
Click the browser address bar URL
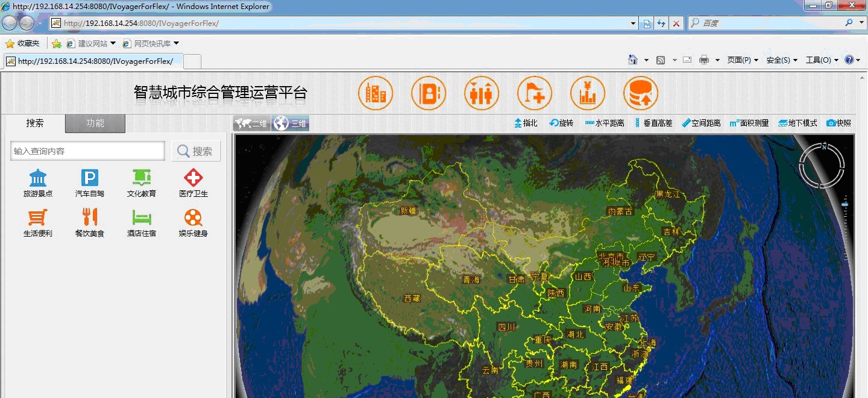(x=141, y=23)
